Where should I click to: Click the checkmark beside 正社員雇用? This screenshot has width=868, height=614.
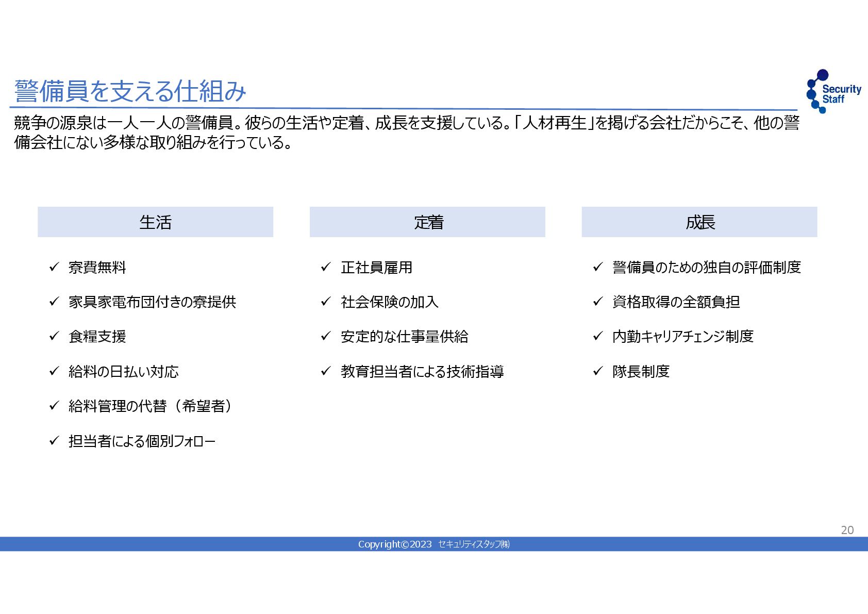326,267
